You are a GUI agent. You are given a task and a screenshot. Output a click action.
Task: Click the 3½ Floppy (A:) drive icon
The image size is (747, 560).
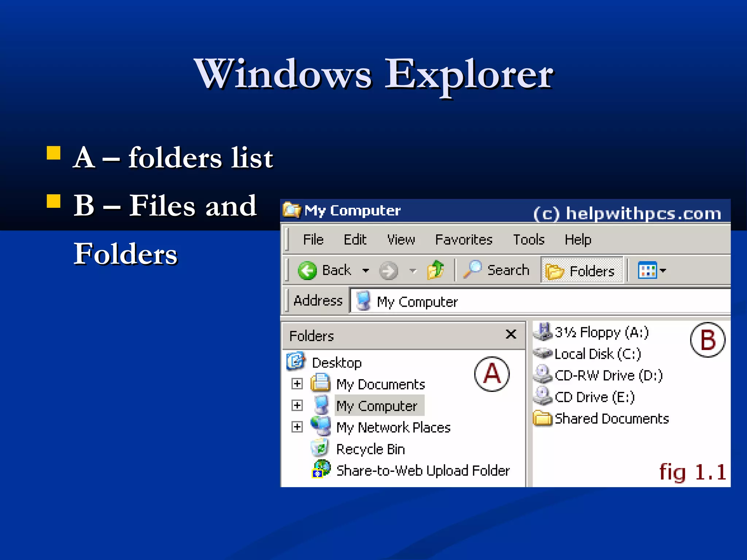click(x=543, y=331)
